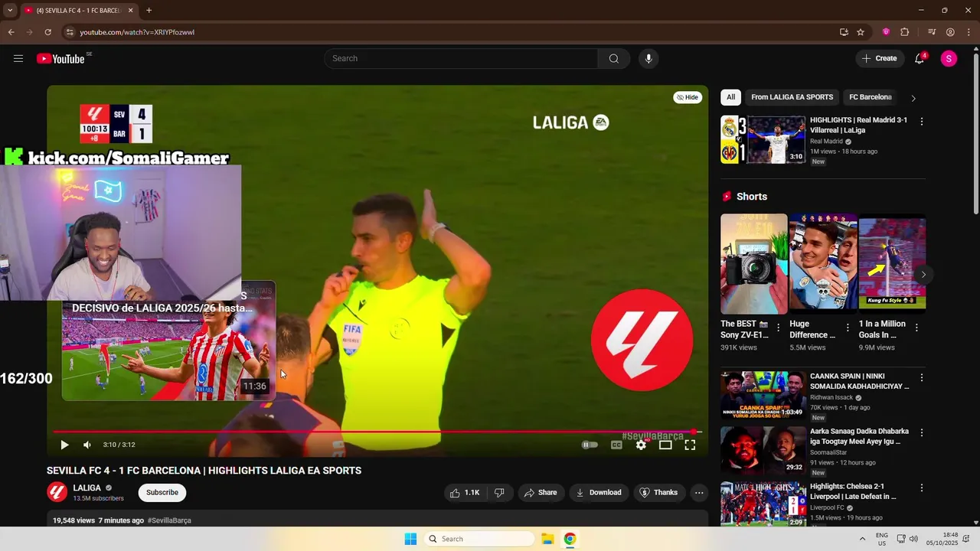Click the video progress bar
This screenshot has height=551, width=980.
coord(377,432)
